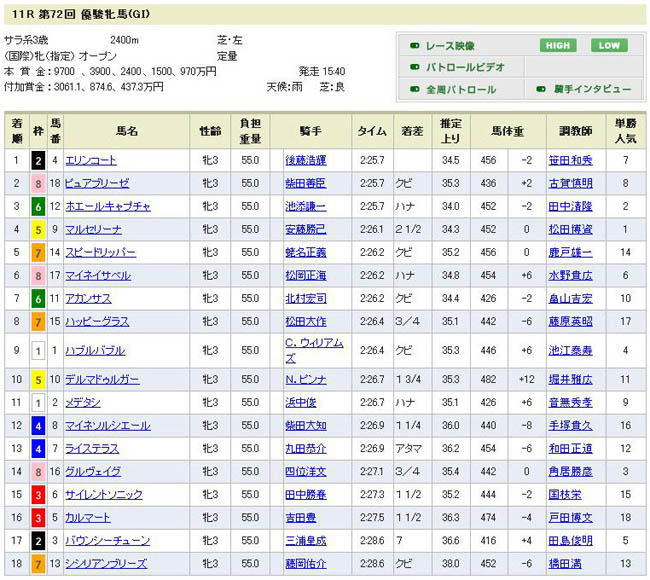This screenshot has height=580, width=650.
Task: Open jockey profile for 後藤浩輝
Action: 305,160
